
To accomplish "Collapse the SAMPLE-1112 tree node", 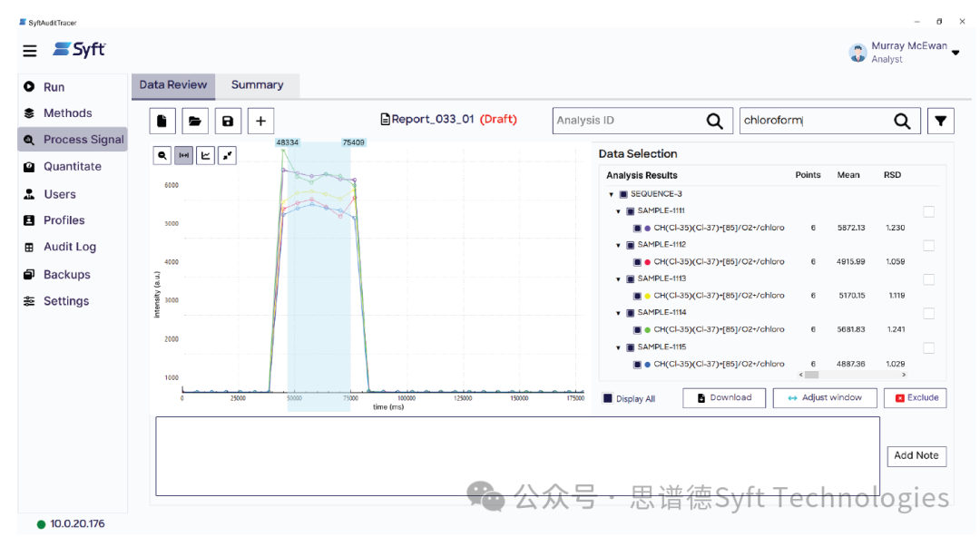I will click(618, 245).
